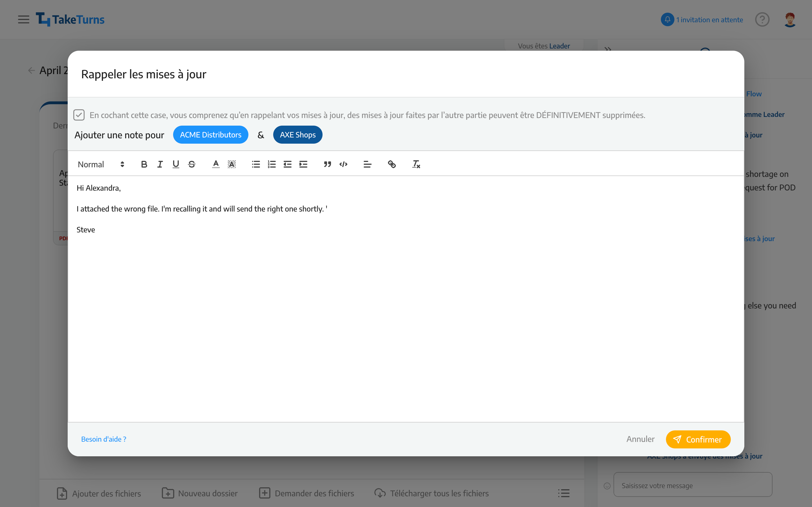
Task: Toggle bulleted list formatting
Action: tap(256, 164)
